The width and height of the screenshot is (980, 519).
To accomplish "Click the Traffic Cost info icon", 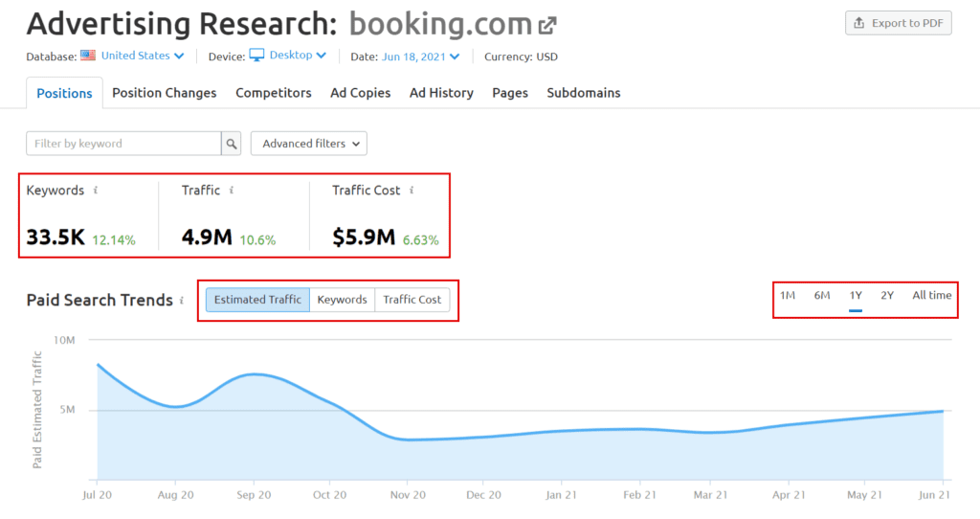I will (x=412, y=191).
